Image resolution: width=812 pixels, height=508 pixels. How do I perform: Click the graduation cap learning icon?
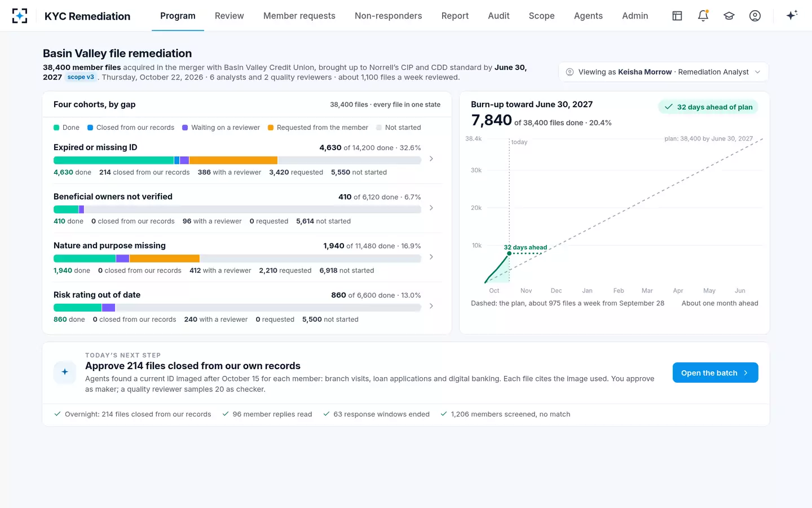click(729, 16)
